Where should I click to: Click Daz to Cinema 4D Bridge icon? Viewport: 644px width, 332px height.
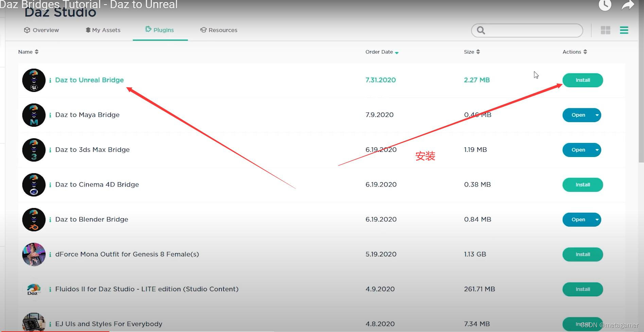point(34,185)
